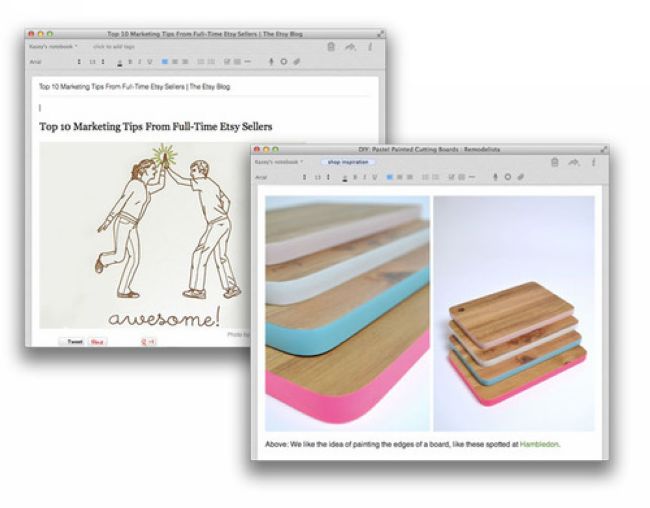
Task: Open the notebook dropdown in Etsy note
Action: click(x=54, y=46)
